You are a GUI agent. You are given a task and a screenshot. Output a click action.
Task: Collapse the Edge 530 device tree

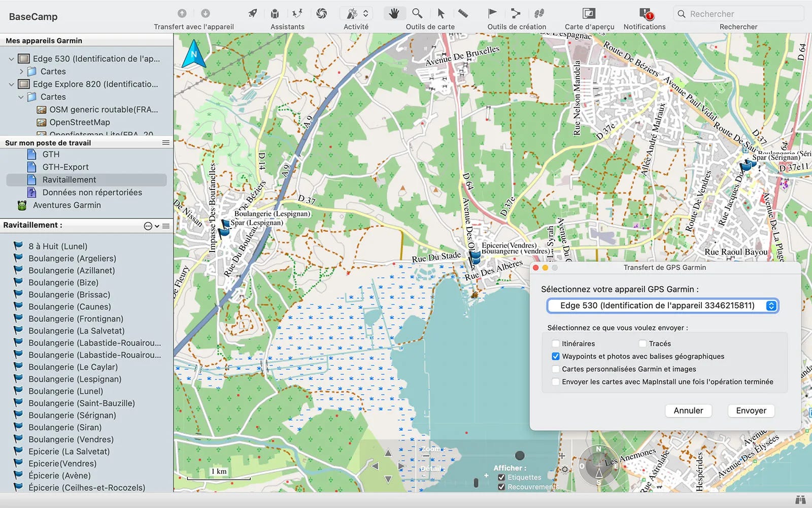[11, 59]
